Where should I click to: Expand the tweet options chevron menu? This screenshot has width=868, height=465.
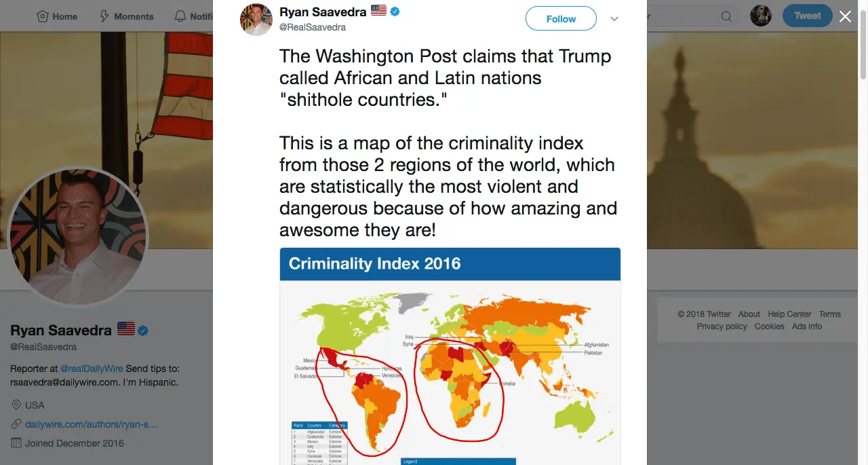[x=614, y=19]
